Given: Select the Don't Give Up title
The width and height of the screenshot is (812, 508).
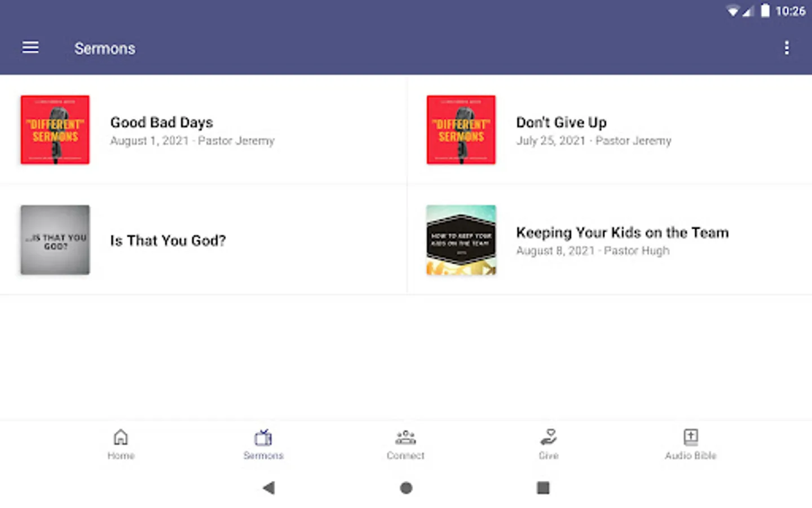Looking at the screenshot, I should (x=561, y=122).
